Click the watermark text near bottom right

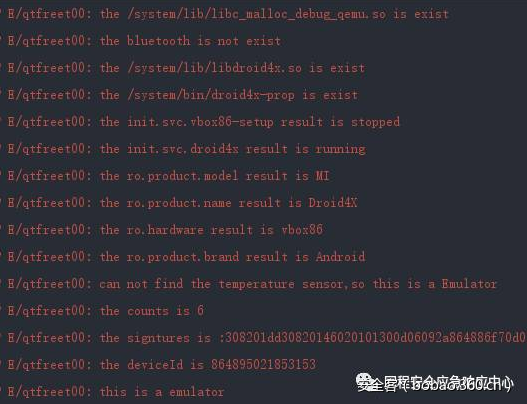click(x=443, y=383)
